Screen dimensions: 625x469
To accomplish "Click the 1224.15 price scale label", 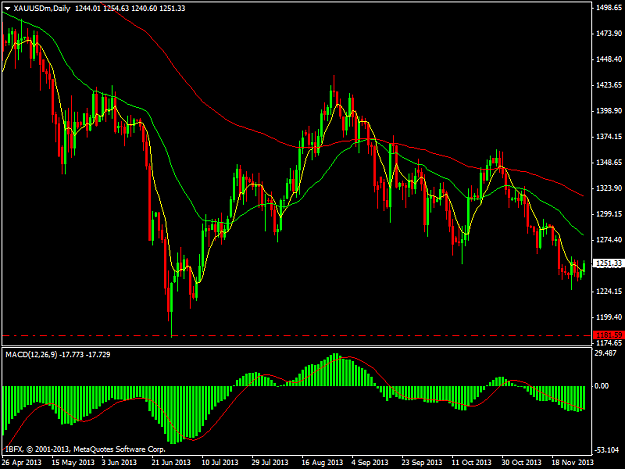I will coord(609,291).
